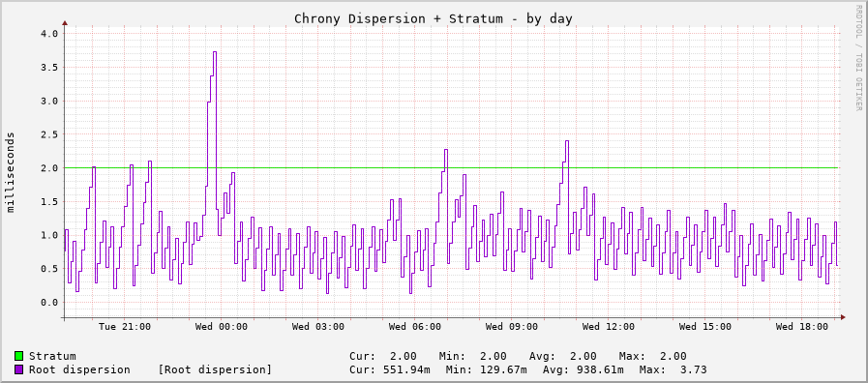Click Root dispersion 'Cur: 551.94m' value
This screenshot has height=383, width=868.
[x=389, y=369]
